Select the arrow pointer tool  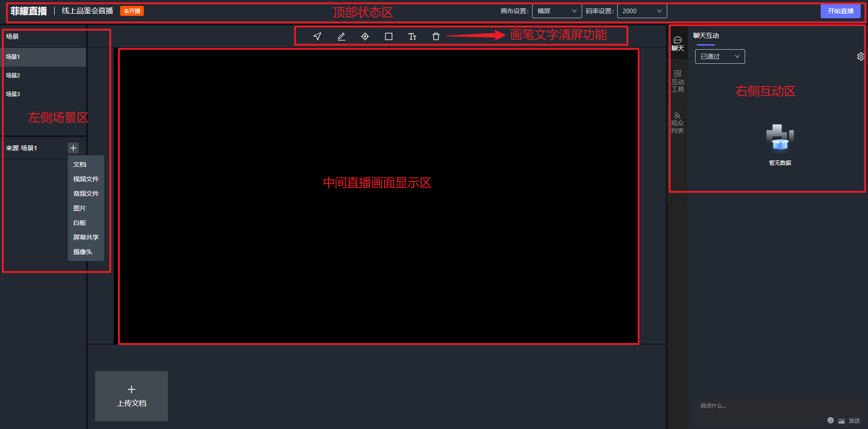pyautogui.click(x=317, y=36)
